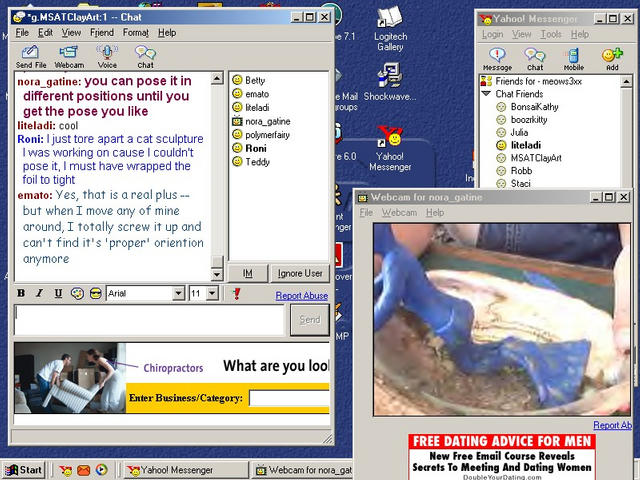Toggle underline text formatting
The image size is (640, 480).
(58, 293)
